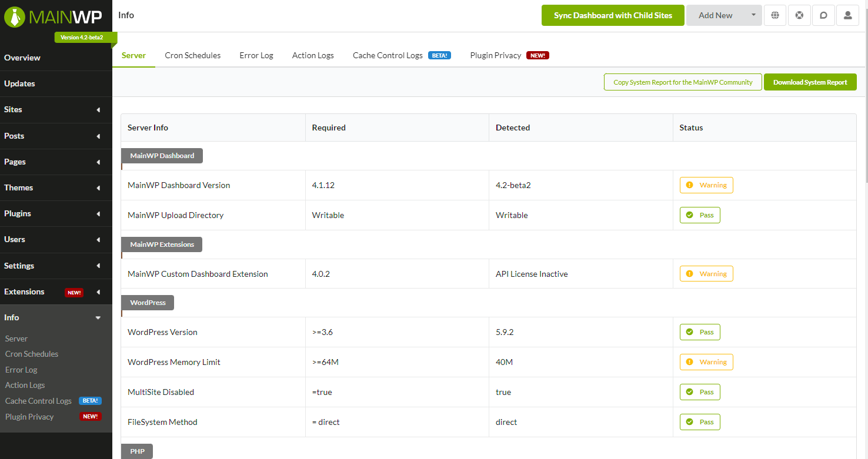The image size is (868, 459).
Task: Expand the Sites menu arrow
Action: [x=98, y=110]
